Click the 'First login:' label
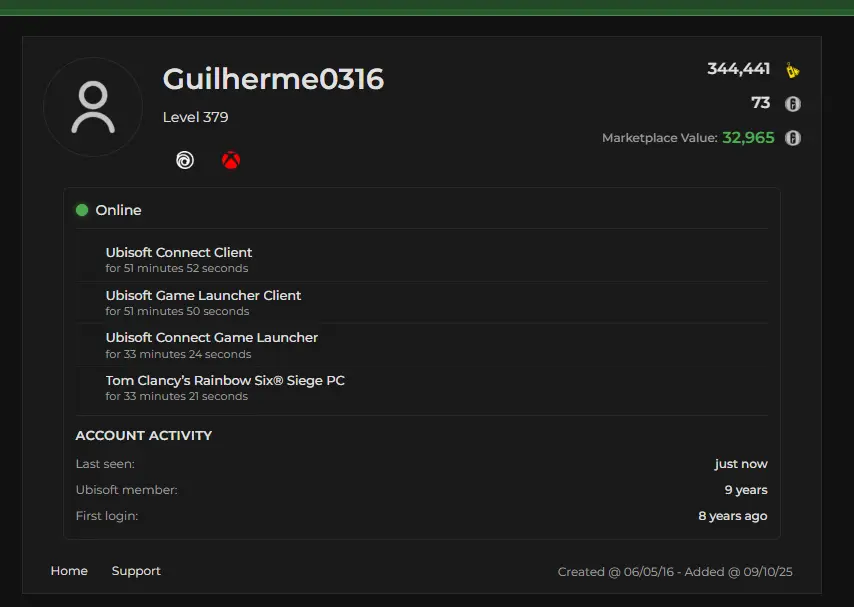This screenshot has height=607, width=854. coord(107,516)
